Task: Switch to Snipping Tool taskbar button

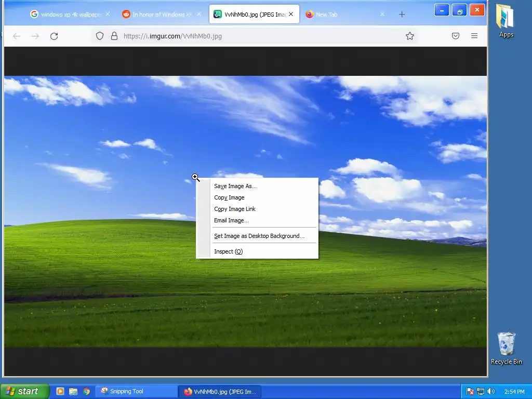Action: [136, 391]
